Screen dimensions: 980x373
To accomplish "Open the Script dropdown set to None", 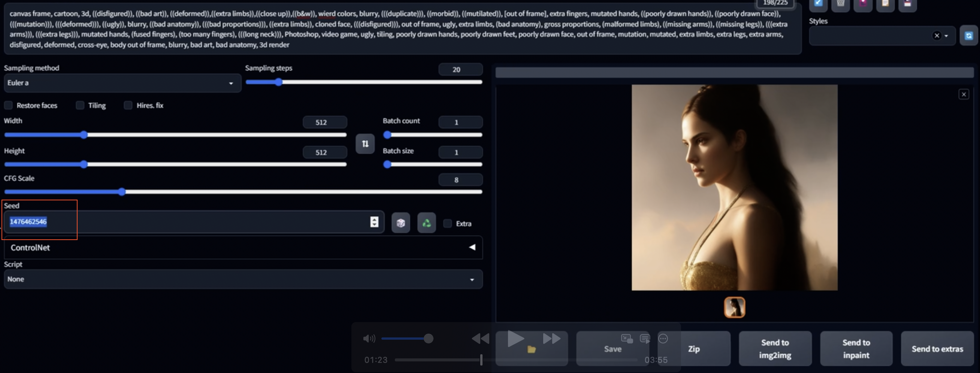I will [x=243, y=279].
